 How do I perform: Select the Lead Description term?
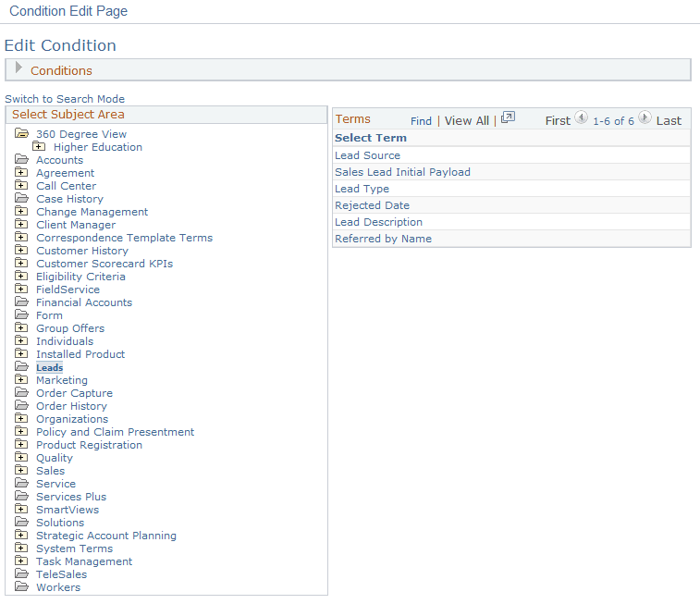coord(378,222)
